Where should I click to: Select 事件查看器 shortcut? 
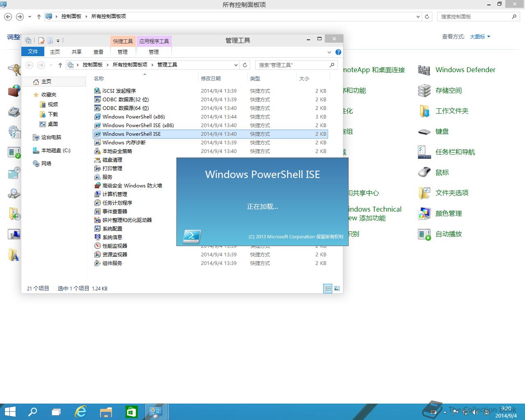pyautogui.click(x=111, y=211)
